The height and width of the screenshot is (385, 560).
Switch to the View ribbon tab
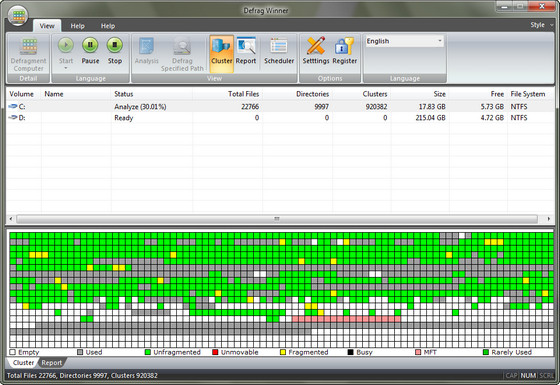click(x=47, y=26)
